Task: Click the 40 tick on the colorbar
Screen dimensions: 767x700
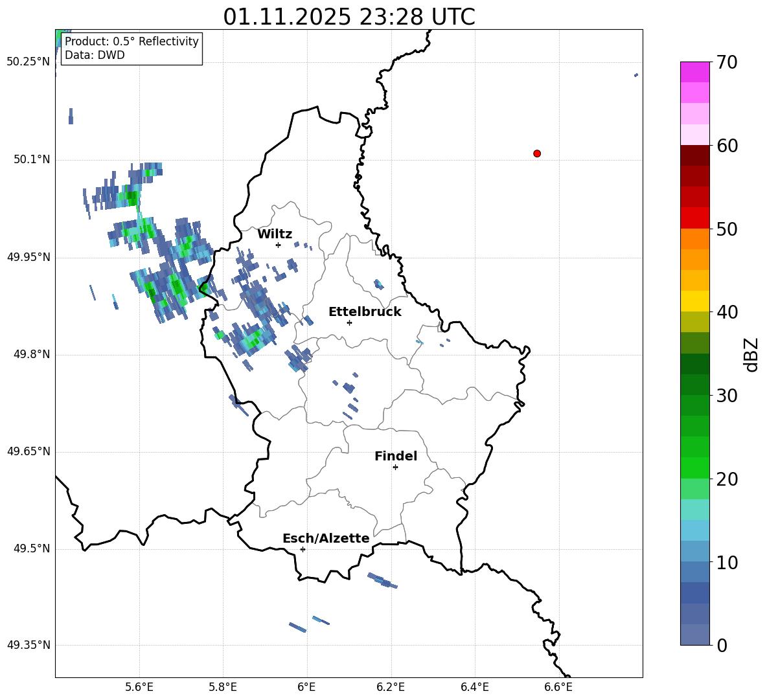Action: pos(726,312)
